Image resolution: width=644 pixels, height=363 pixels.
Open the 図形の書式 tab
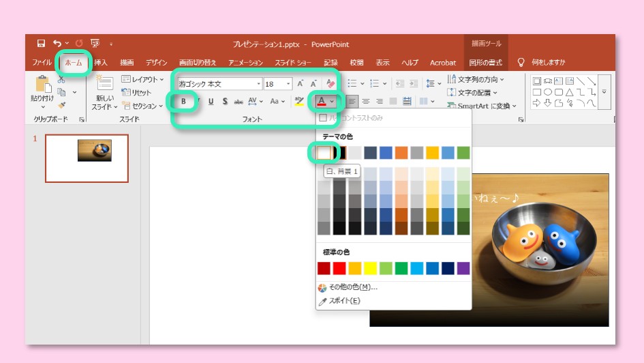(485, 63)
